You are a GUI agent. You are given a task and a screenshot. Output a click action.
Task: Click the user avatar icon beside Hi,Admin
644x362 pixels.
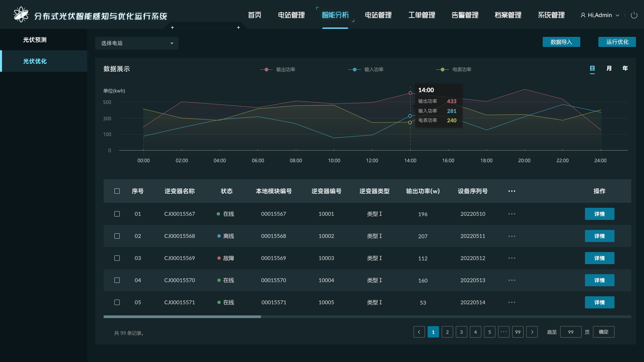point(583,15)
